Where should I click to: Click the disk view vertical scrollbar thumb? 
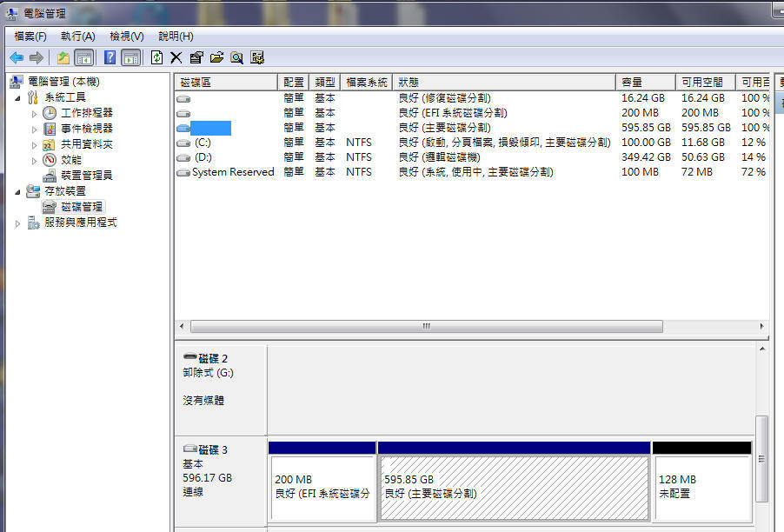(761, 458)
